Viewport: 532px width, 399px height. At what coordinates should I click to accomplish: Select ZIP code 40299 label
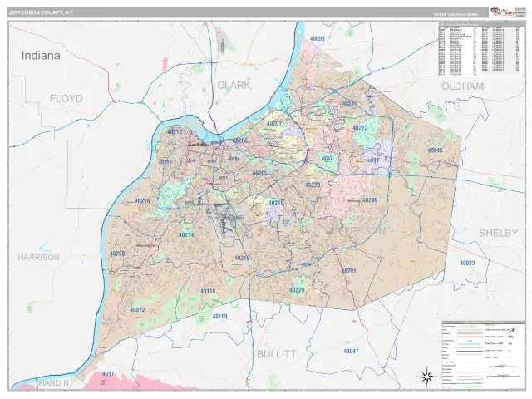click(x=370, y=200)
